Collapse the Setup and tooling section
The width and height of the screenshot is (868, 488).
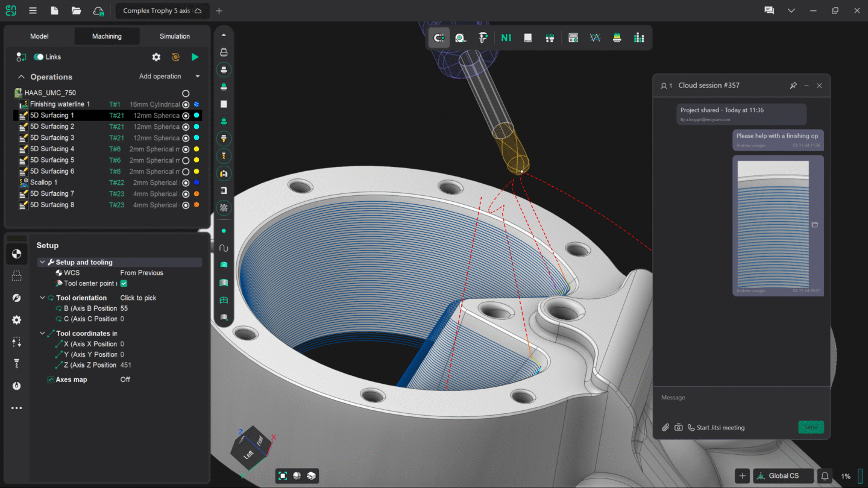42,262
